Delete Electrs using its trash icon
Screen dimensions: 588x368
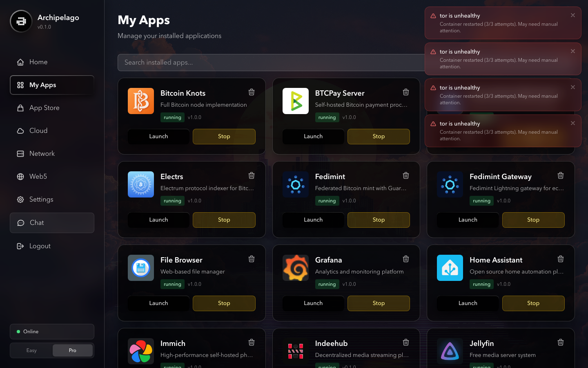(252, 175)
